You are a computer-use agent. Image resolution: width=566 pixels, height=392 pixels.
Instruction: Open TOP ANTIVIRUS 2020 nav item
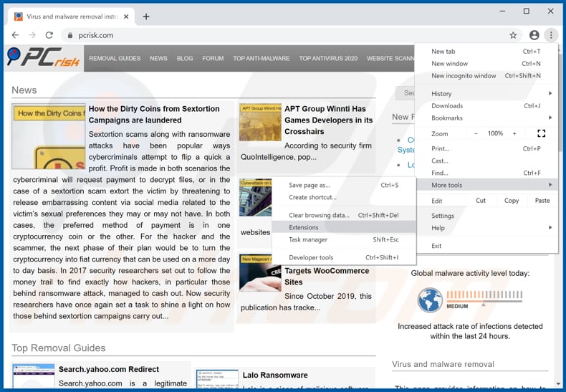click(x=328, y=59)
